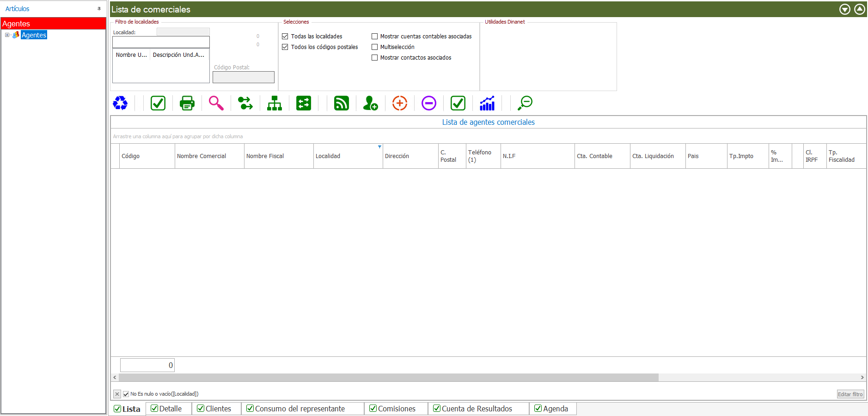Open the Cuenta de Resultados tab
This screenshot has height=416, width=868.
pos(477,409)
